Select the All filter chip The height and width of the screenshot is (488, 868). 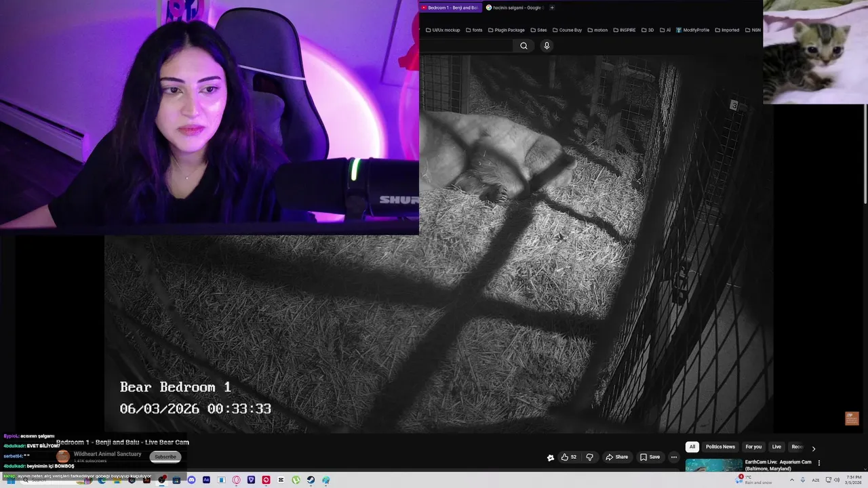[x=692, y=447]
